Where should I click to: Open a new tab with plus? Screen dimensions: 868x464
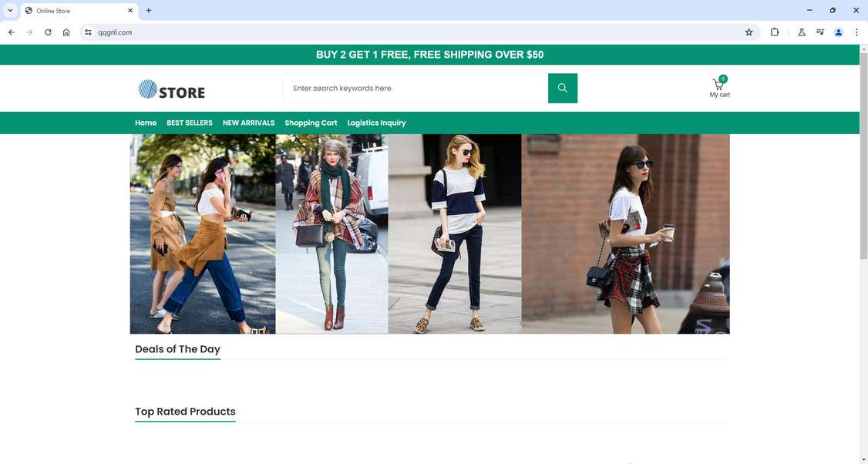(148, 11)
